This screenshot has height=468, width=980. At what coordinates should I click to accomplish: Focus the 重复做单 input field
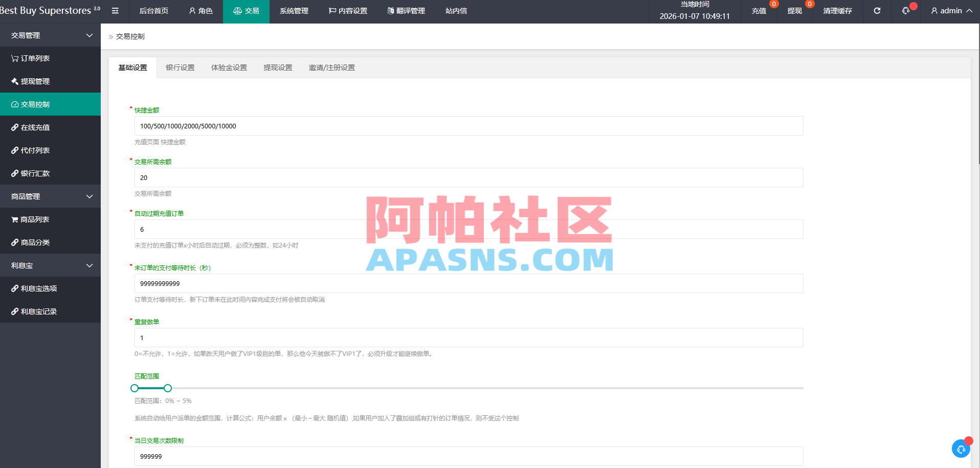[x=469, y=338]
